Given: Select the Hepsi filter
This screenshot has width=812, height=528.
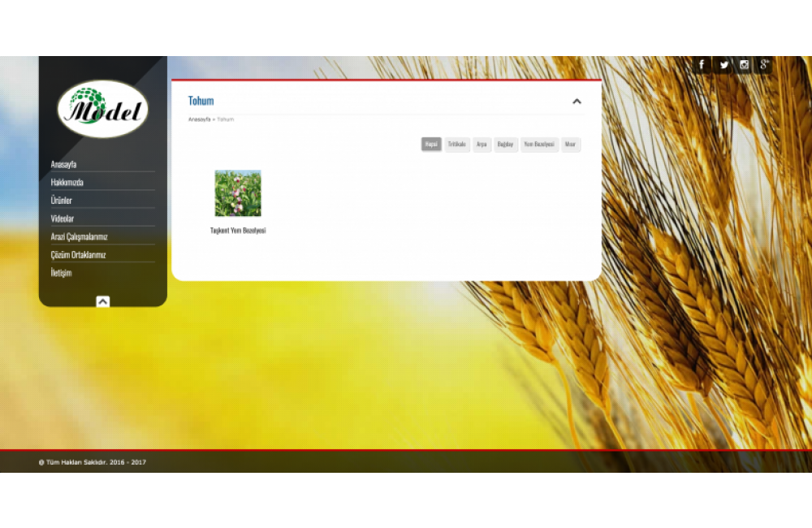Looking at the screenshot, I should 431,145.
